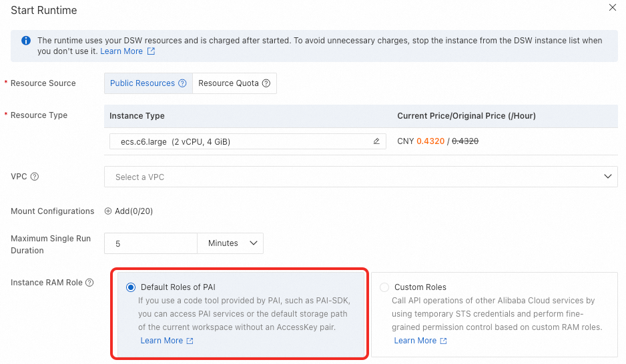Click the edit pencil icon for instance type
Viewport: 626px width, 364px height.
376,141
